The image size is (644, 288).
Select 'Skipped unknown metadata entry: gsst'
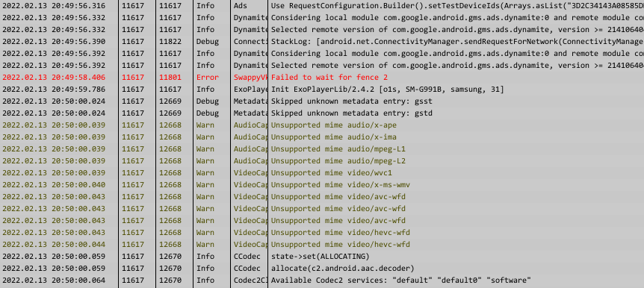point(352,101)
